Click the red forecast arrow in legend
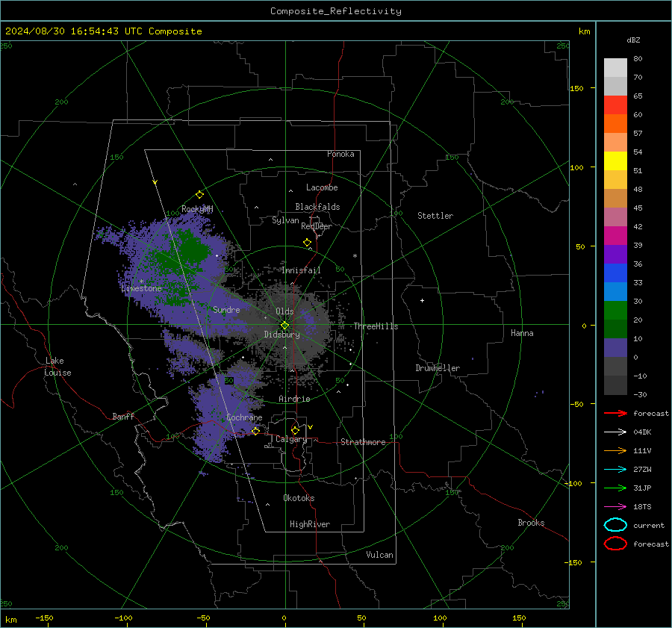 point(615,413)
